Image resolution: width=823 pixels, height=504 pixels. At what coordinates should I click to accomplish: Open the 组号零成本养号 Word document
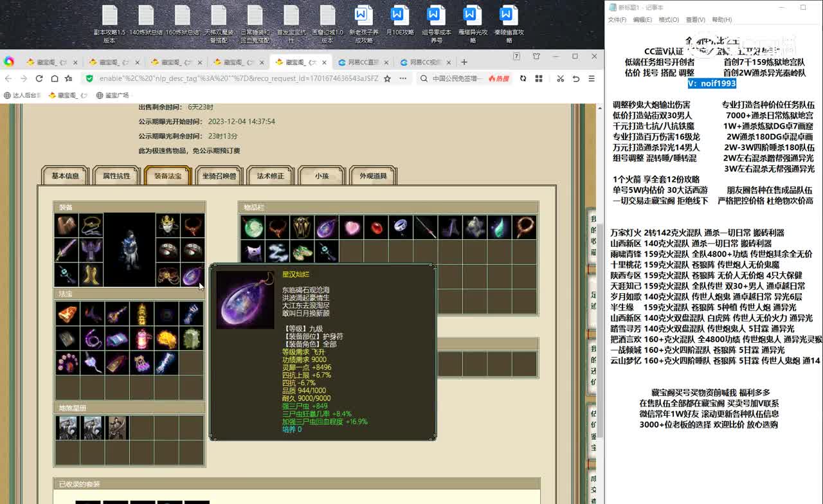[436, 24]
